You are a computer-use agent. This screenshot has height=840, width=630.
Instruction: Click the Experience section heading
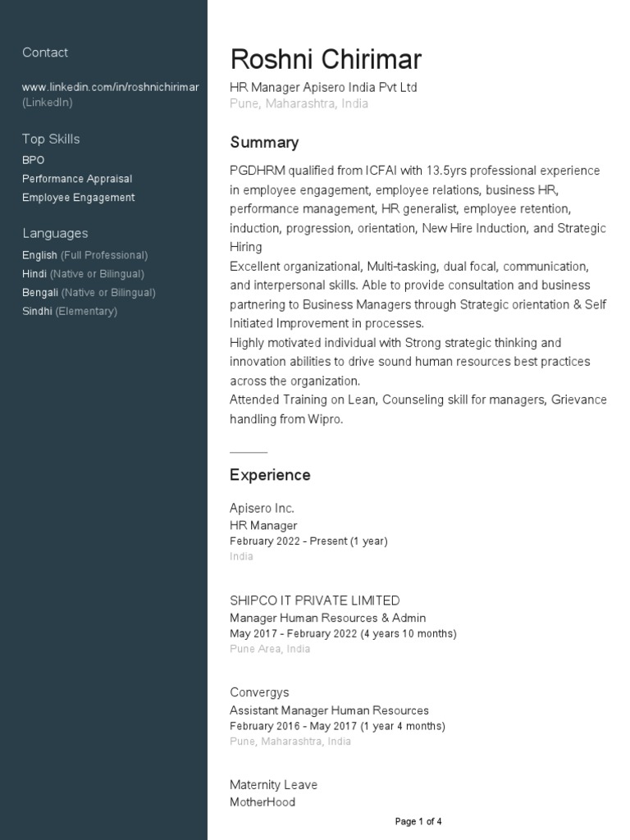coord(270,475)
